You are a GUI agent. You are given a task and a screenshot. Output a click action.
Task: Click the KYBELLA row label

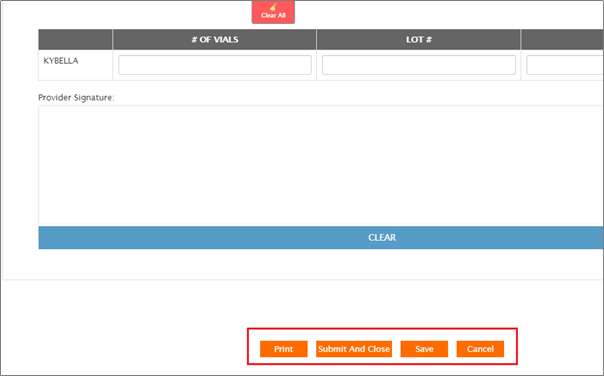61,61
